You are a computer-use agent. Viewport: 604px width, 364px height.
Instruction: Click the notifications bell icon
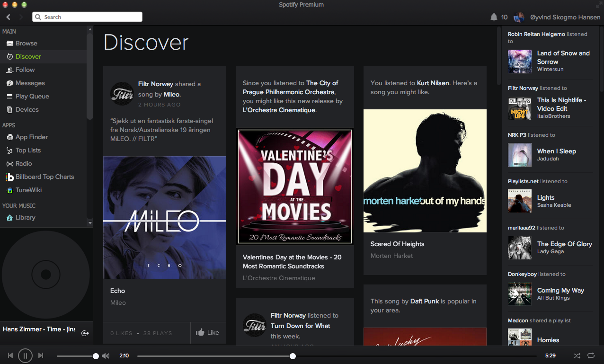coord(494,17)
